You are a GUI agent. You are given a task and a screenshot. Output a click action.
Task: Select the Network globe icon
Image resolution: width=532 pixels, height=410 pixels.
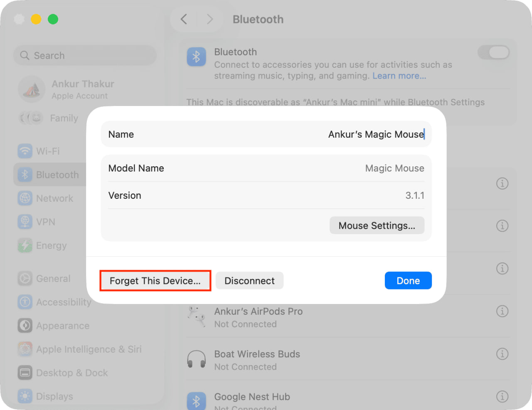(25, 198)
